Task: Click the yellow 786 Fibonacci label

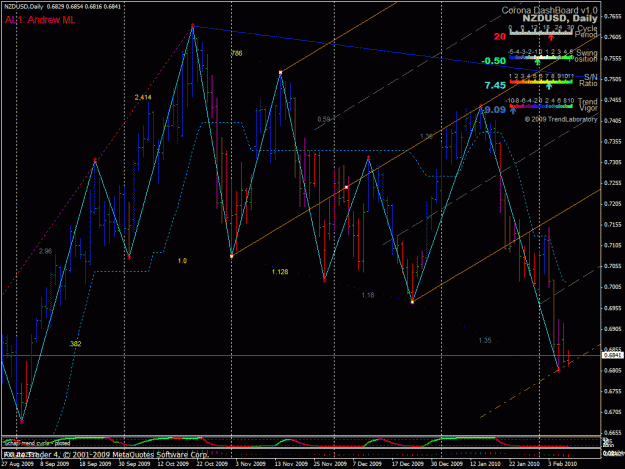Action: [236, 53]
